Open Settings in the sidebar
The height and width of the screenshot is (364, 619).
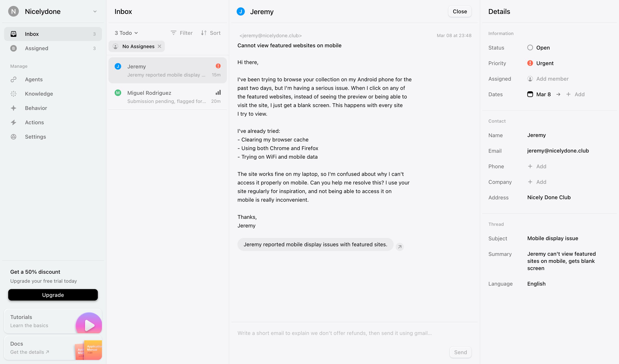[53, 137]
